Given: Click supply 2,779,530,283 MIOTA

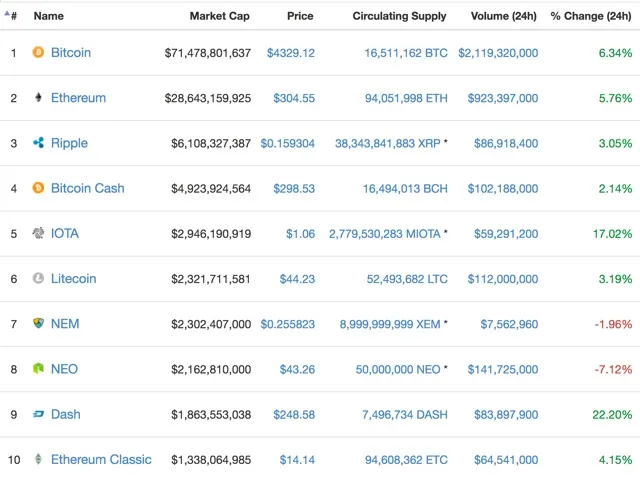Looking at the screenshot, I should [x=385, y=234].
